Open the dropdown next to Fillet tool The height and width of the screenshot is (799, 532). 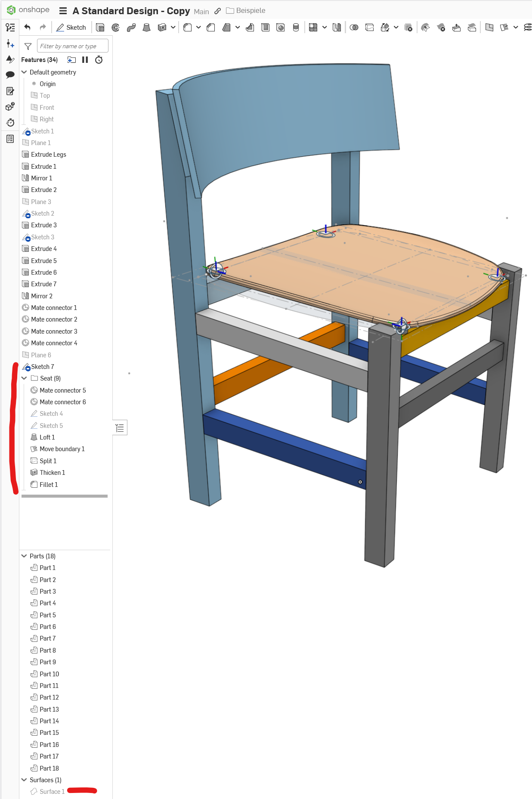click(x=198, y=28)
